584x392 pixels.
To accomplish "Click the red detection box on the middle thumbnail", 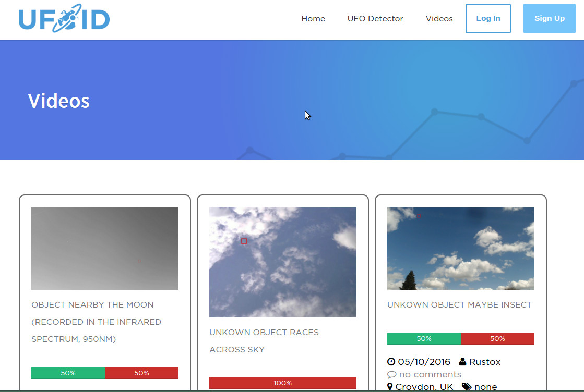I will (x=244, y=241).
